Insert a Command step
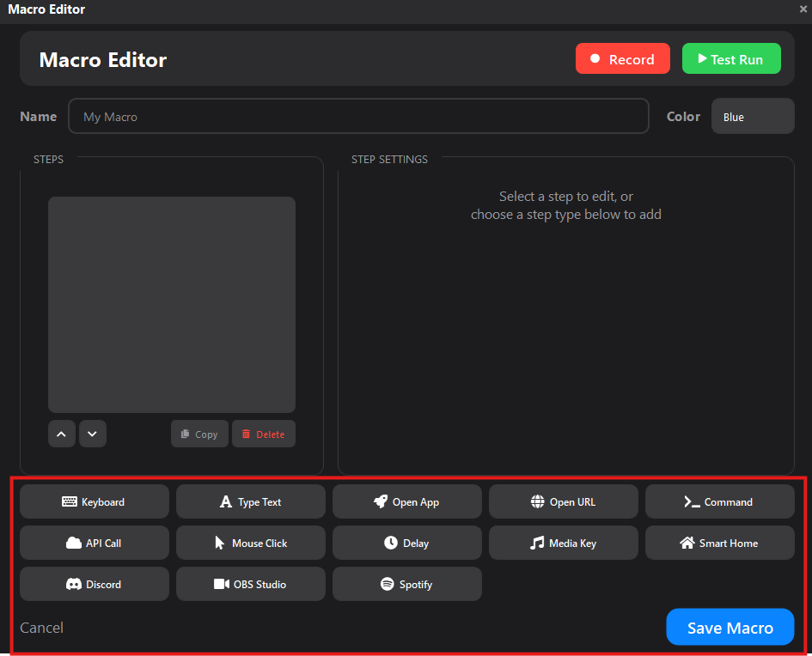812x656 pixels. click(x=719, y=501)
